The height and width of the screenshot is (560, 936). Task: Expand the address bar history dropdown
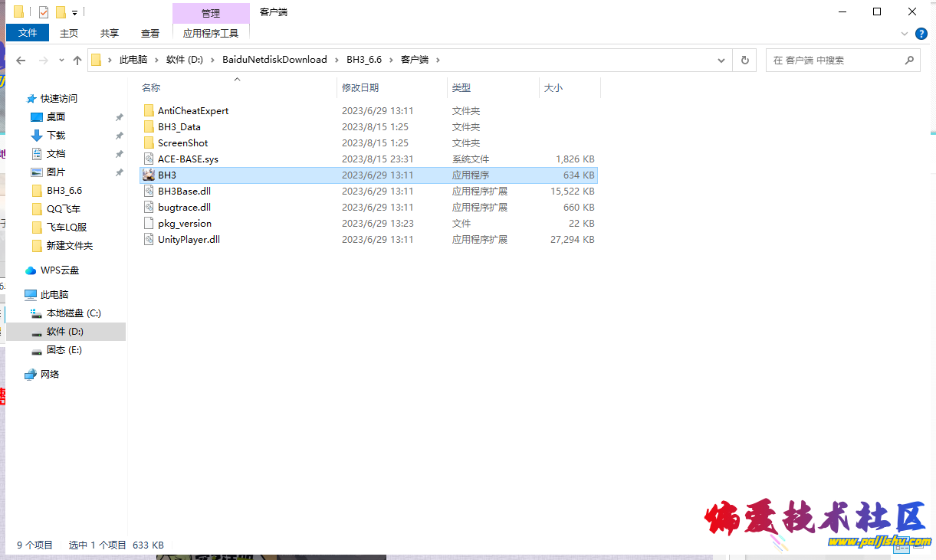click(721, 60)
